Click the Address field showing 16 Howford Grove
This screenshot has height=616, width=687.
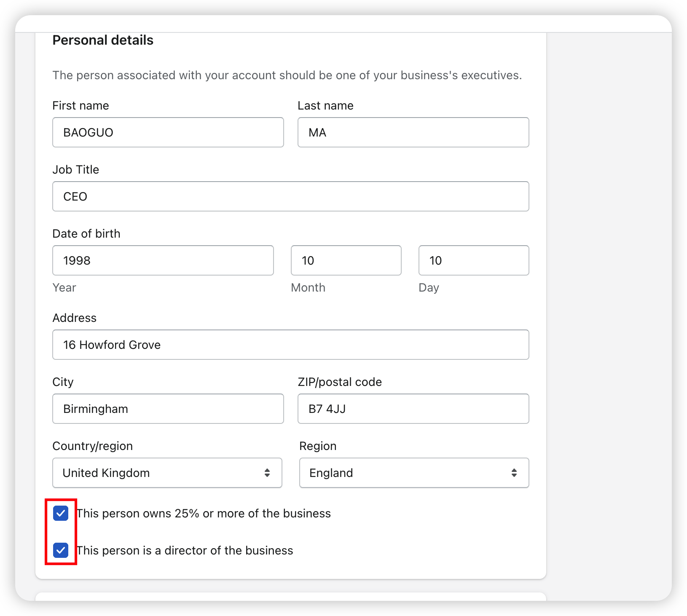(290, 345)
